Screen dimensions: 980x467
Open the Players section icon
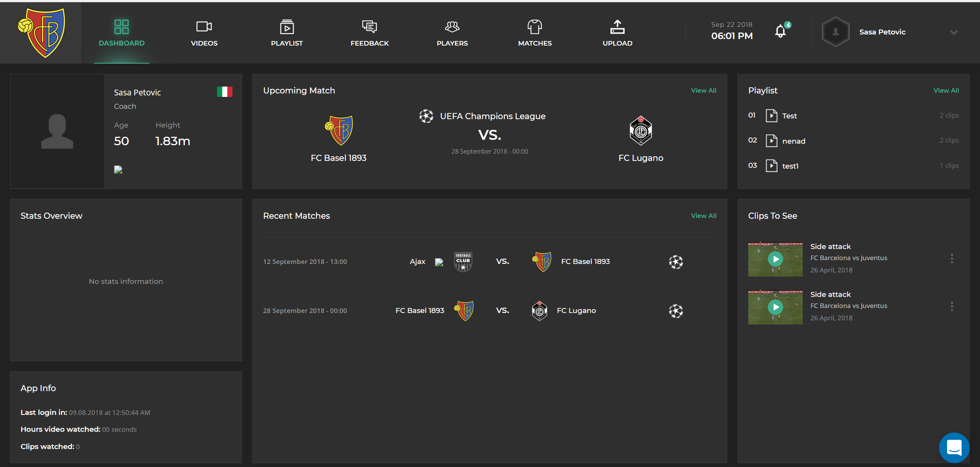pyautogui.click(x=452, y=27)
